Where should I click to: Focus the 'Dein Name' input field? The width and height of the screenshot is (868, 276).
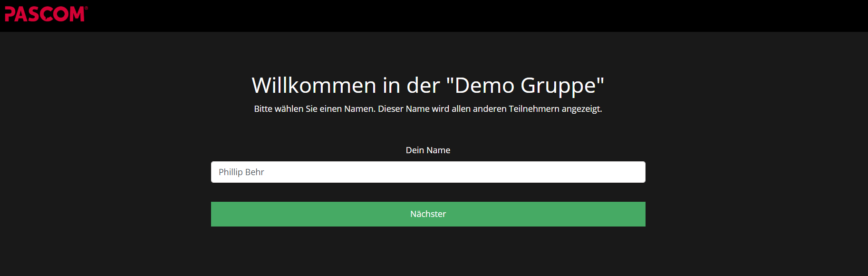(x=428, y=172)
